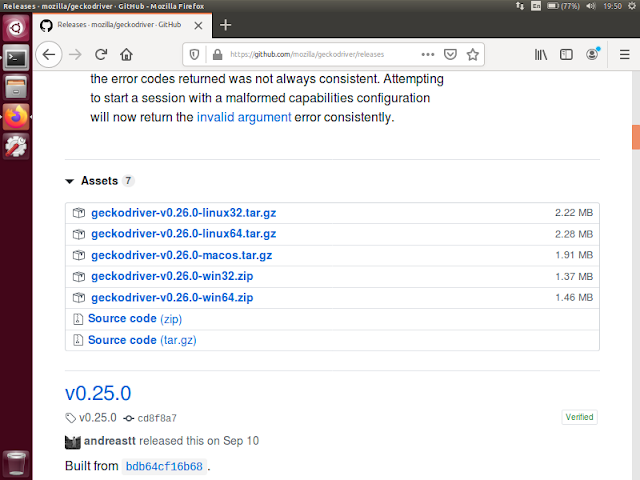640x480 pixels.
Task: Open the invalid argument link
Action: [245, 117]
